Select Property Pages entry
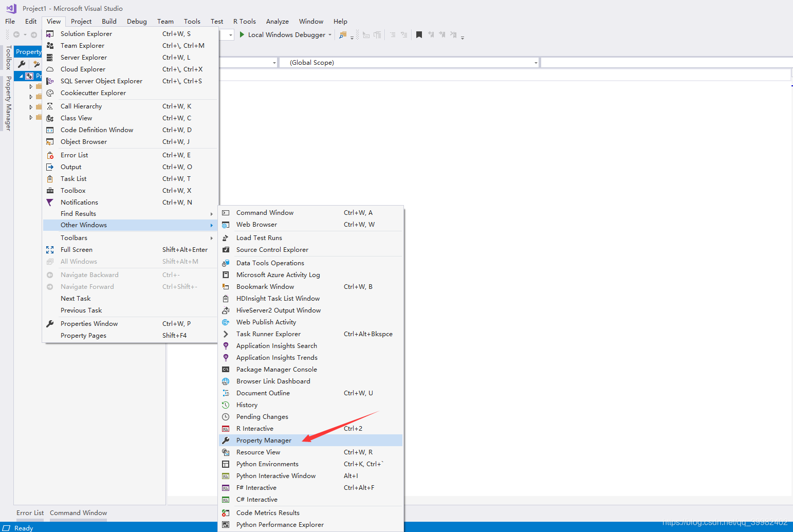793x532 pixels. click(131, 336)
